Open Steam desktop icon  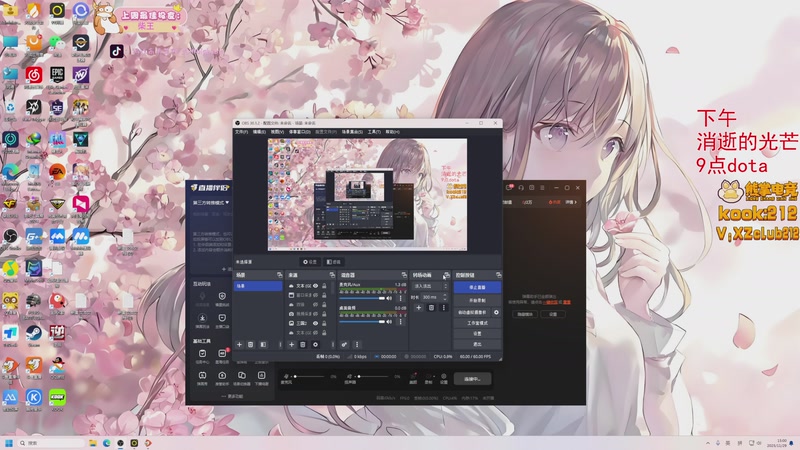(x=34, y=334)
